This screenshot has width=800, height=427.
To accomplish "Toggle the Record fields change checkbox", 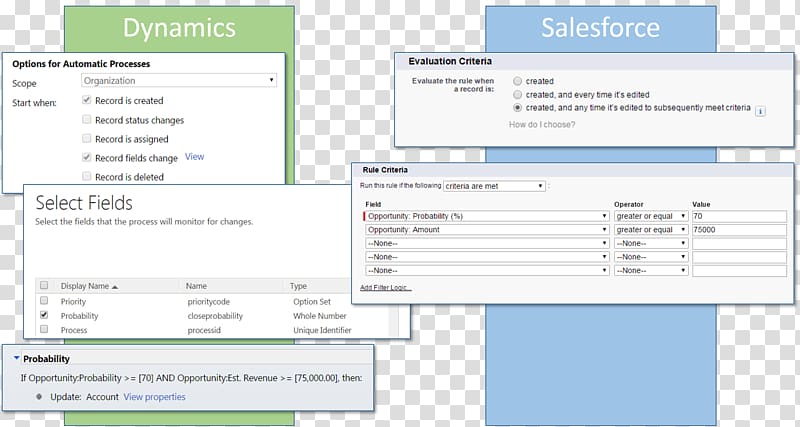I will [87, 157].
